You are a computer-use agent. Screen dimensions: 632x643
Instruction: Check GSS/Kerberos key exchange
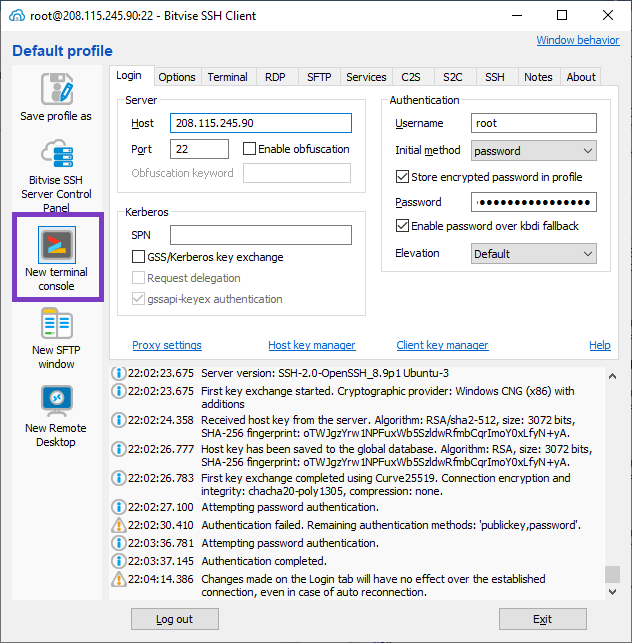pyautogui.click(x=138, y=257)
